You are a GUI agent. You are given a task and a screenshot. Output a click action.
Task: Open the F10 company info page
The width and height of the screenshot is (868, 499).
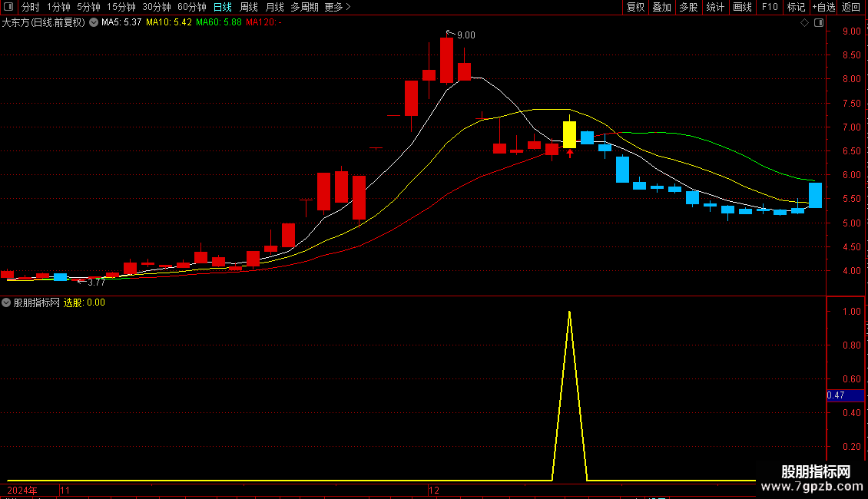click(770, 7)
